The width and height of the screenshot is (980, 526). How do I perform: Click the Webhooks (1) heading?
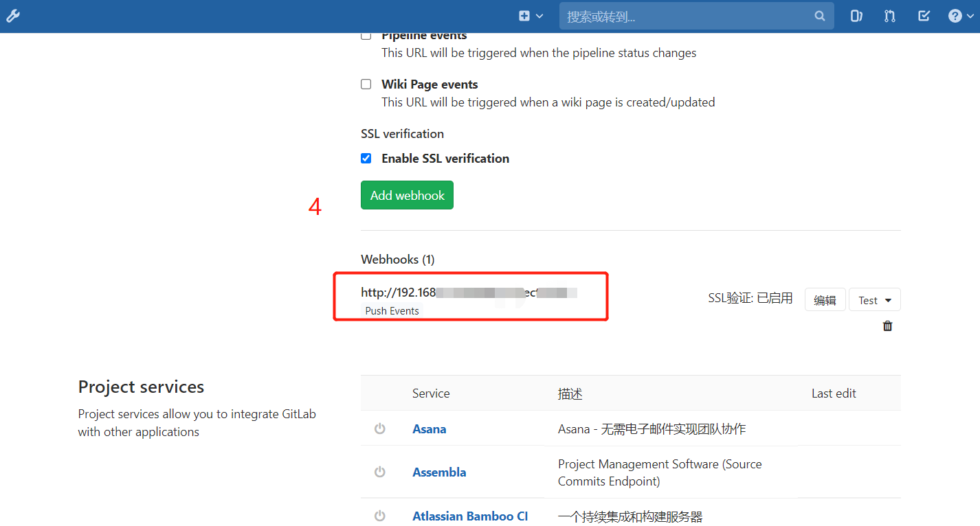tap(398, 260)
